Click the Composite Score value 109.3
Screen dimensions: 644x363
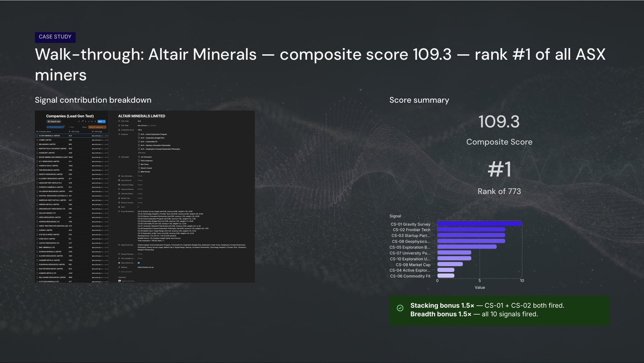point(140,130)
